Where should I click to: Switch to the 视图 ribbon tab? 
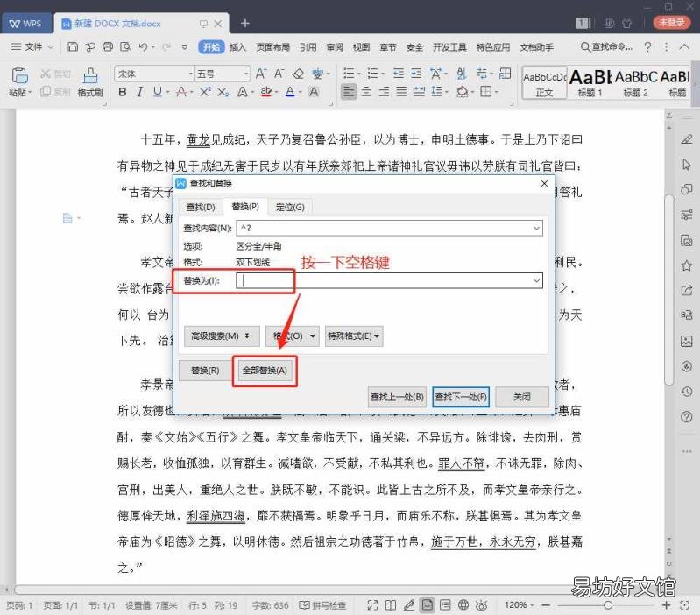pos(361,46)
